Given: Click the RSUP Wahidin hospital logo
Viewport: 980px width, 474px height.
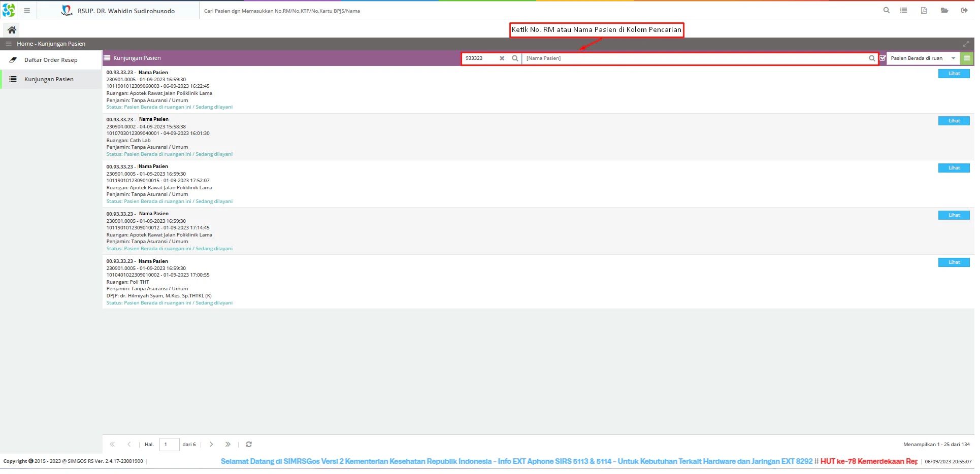Looking at the screenshot, I should [x=67, y=10].
